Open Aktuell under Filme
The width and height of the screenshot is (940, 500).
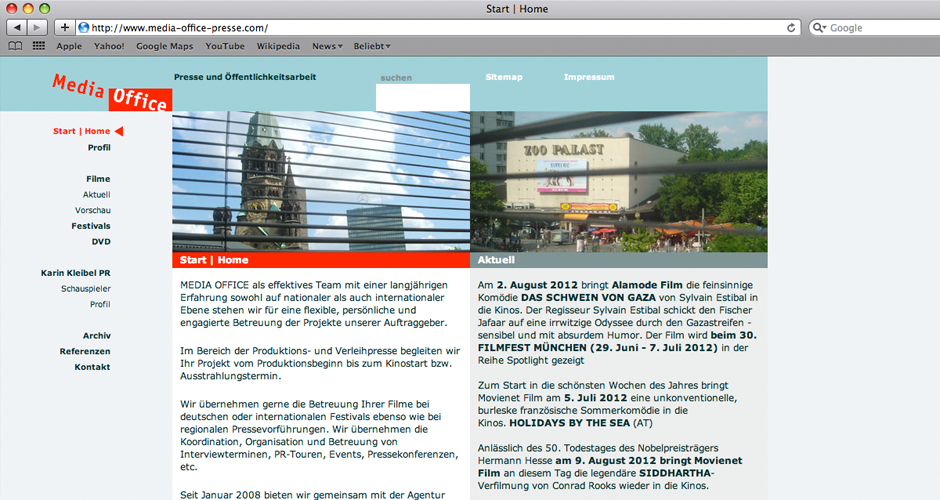pyautogui.click(x=97, y=194)
